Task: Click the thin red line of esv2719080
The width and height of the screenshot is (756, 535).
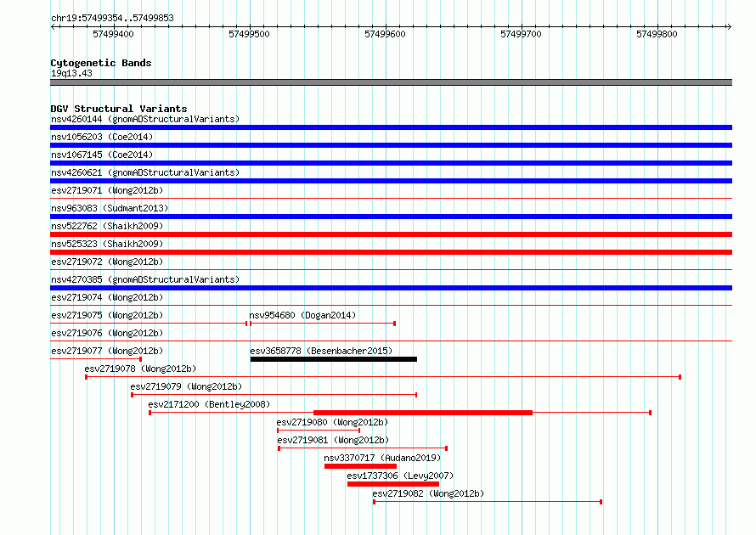Action: [319, 431]
